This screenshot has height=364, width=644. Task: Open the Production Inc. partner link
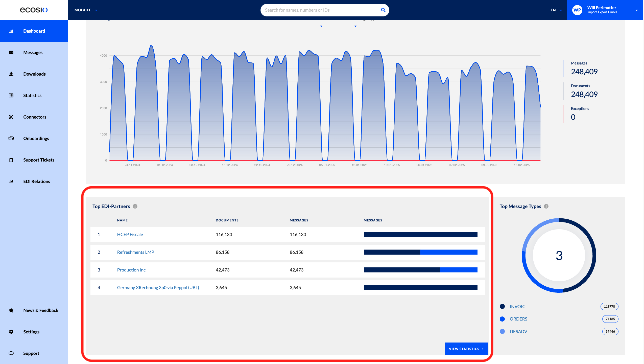click(x=132, y=270)
